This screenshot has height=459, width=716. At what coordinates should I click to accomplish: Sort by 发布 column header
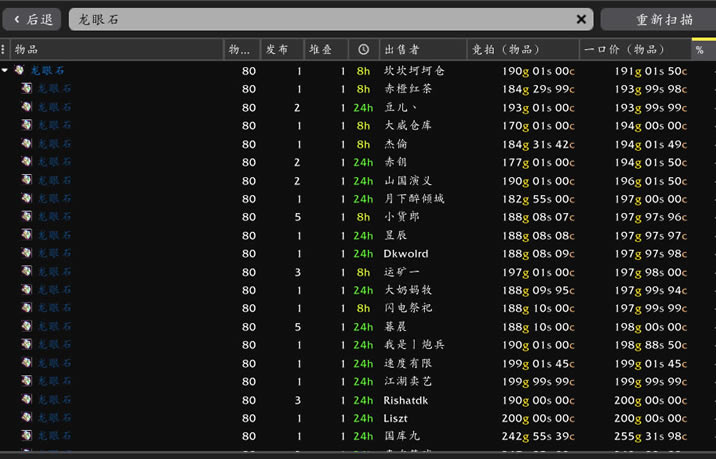(x=281, y=49)
